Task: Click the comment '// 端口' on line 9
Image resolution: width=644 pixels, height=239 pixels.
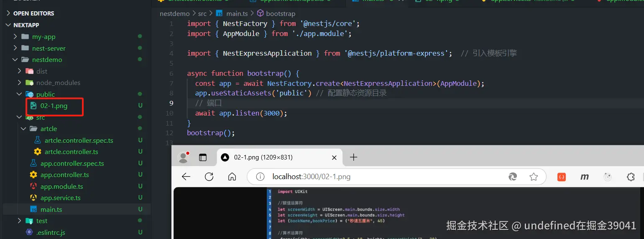Action: click(208, 103)
